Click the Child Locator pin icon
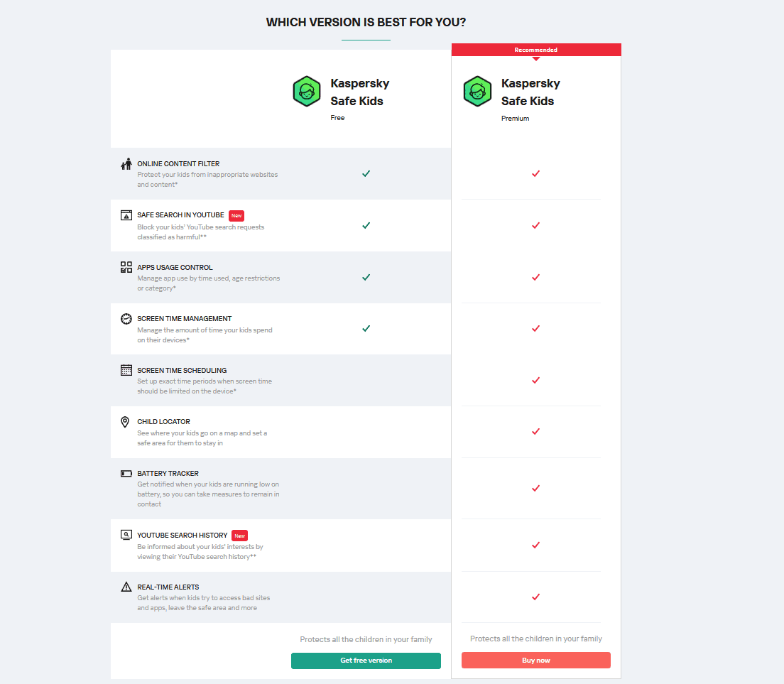784x684 pixels. [126, 422]
